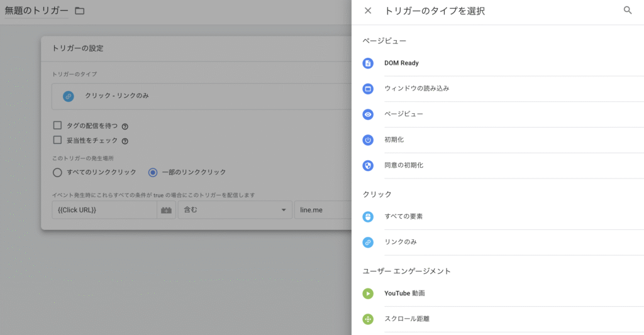Click the ウィンドウの読み込み window icon
The height and width of the screenshot is (335, 644).
coord(368,89)
